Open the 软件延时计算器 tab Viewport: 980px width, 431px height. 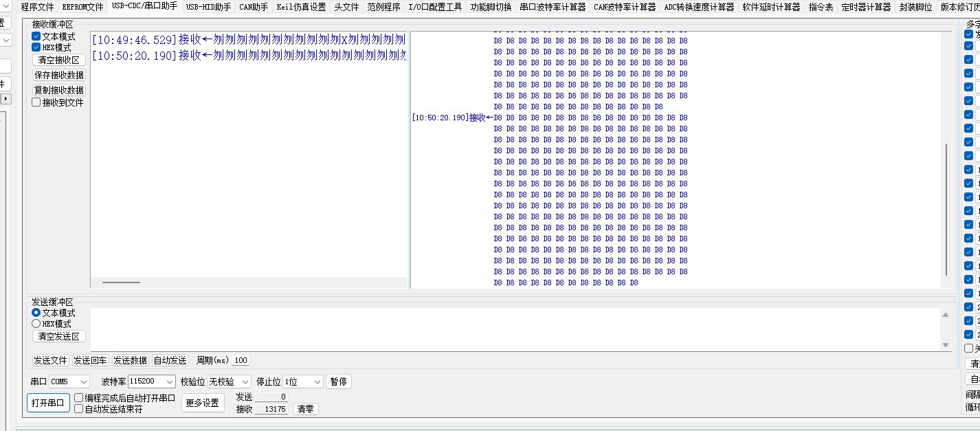pyautogui.click(x=771, y=8)
